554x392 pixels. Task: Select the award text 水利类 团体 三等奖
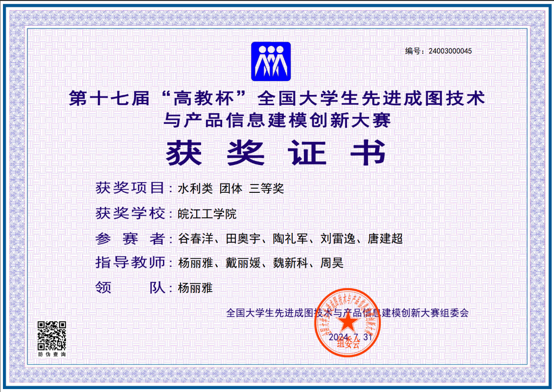point(231,188)
